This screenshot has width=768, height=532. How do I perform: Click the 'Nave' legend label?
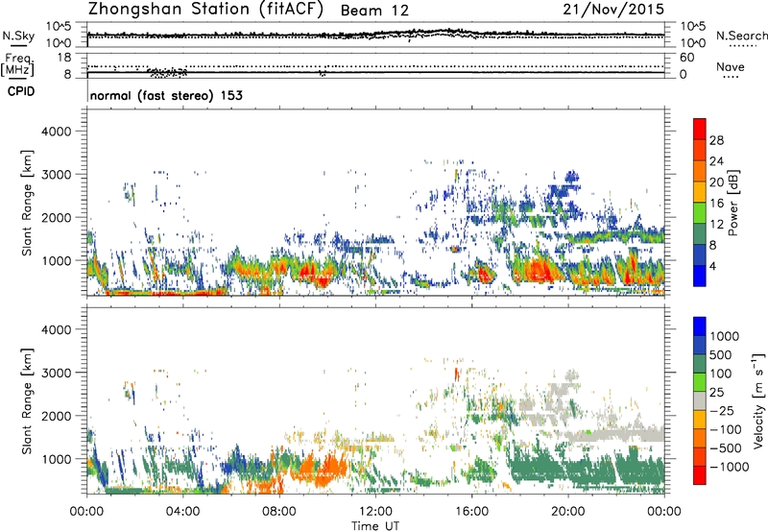731,66
